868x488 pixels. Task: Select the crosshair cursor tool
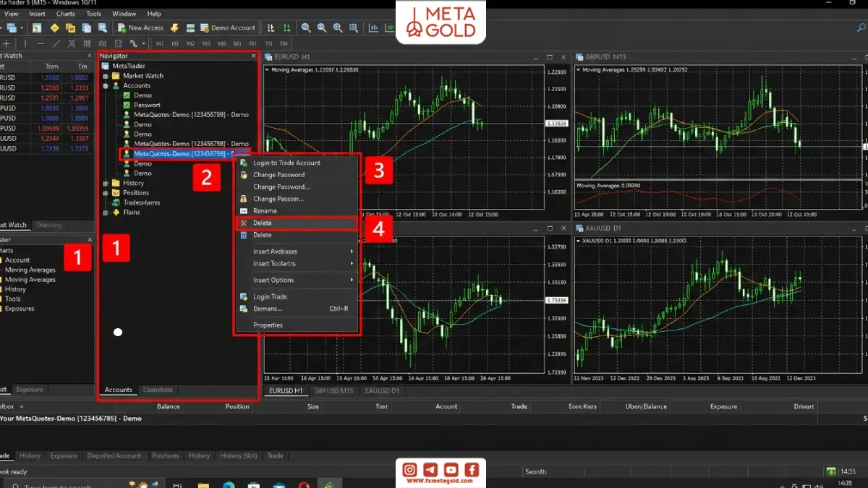coord(6,43)
